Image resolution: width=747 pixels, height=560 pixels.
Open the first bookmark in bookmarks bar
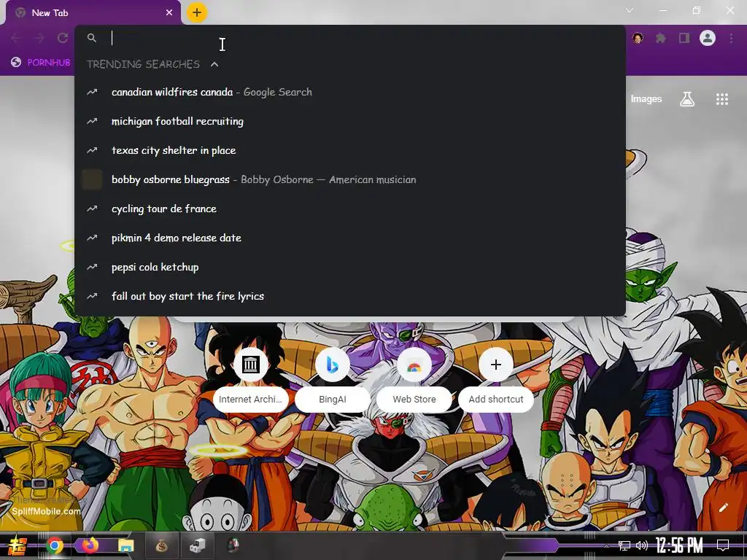pos(41,63)
